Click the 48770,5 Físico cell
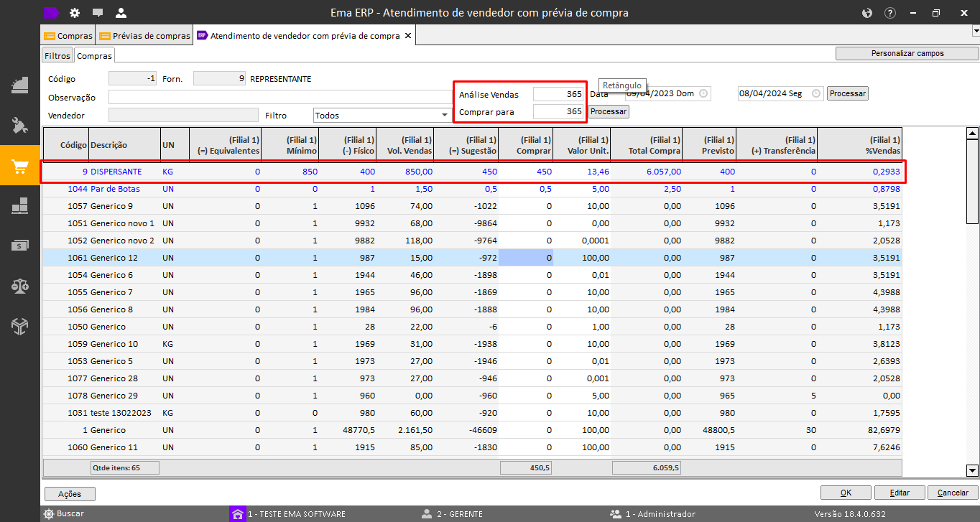Screen dimensions: 980x522 coord(348,430)
